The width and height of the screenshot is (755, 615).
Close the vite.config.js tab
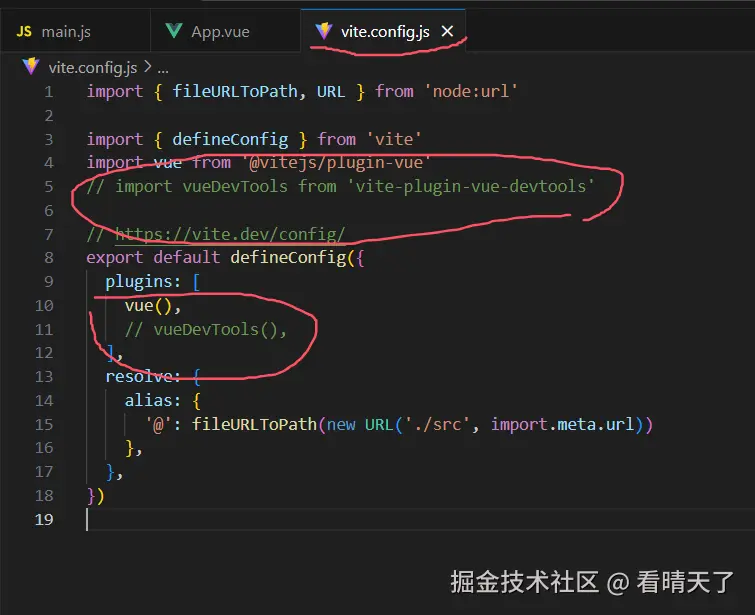pos(447,31)
